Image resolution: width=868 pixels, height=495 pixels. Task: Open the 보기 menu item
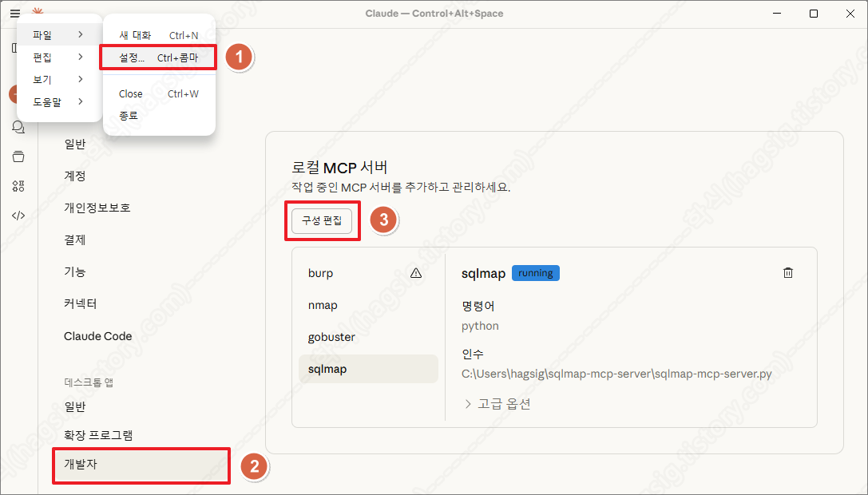click(59, 79)
